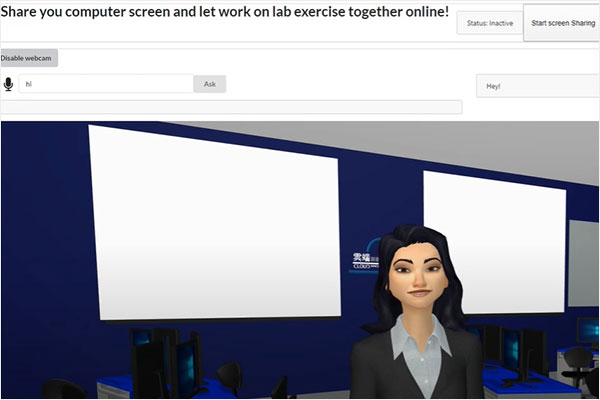Click the black chair left of avatar
Viewport: 600px width, 400px height.
pos(228,378)
